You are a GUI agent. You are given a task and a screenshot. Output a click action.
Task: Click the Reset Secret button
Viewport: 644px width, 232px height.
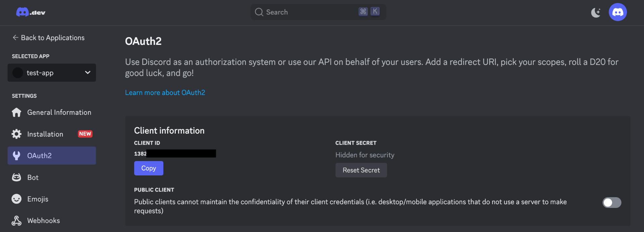pyautogui.click(x=361, y=170)
